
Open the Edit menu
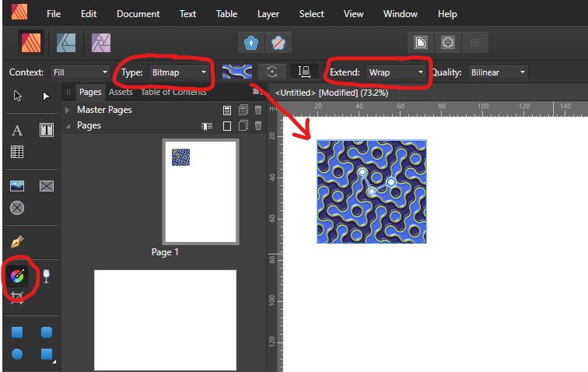[89, 14]
